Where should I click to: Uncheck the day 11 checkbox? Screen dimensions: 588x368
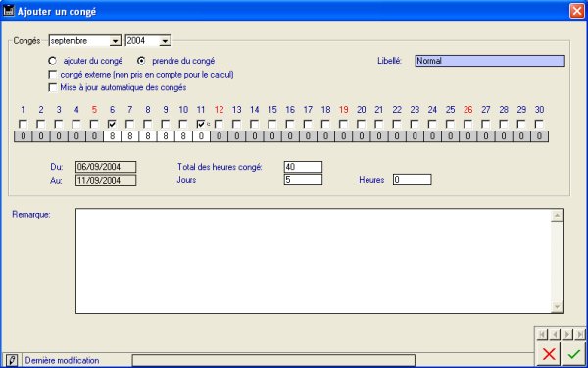coord(201,124)
